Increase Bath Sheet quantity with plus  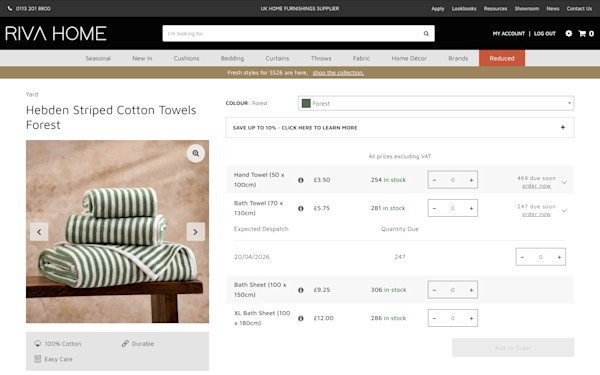point(471,290)
